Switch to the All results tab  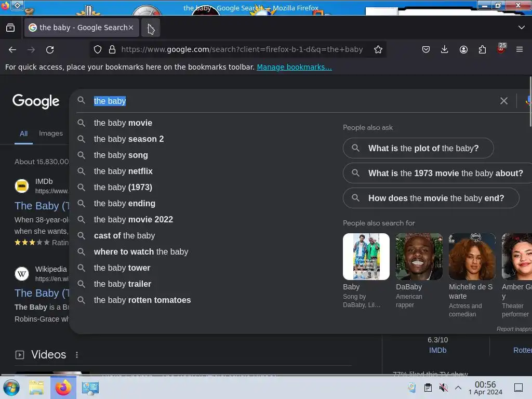23,134
